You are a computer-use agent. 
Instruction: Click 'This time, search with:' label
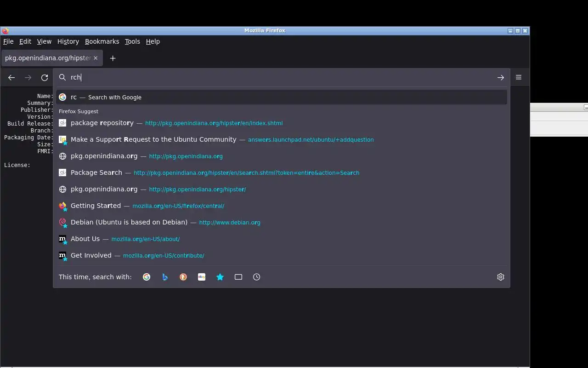(95, 277)
